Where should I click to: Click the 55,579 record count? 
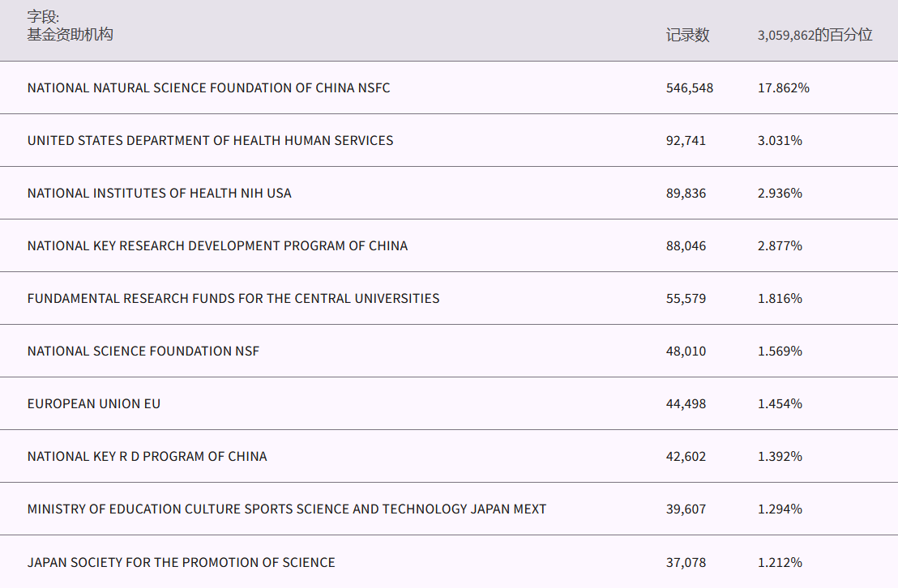pyautogui.click(x=686, y=298)
